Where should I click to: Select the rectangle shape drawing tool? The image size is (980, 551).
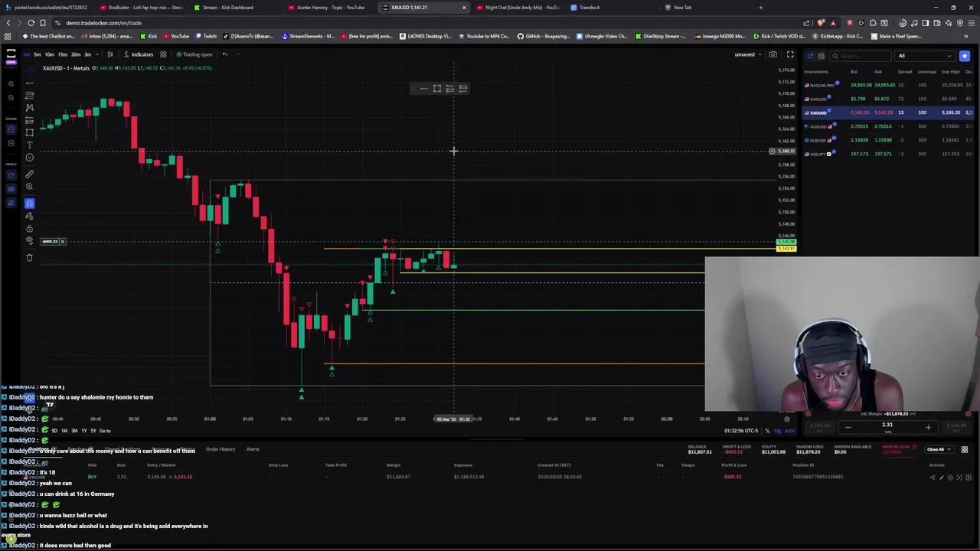pos(29,132)
